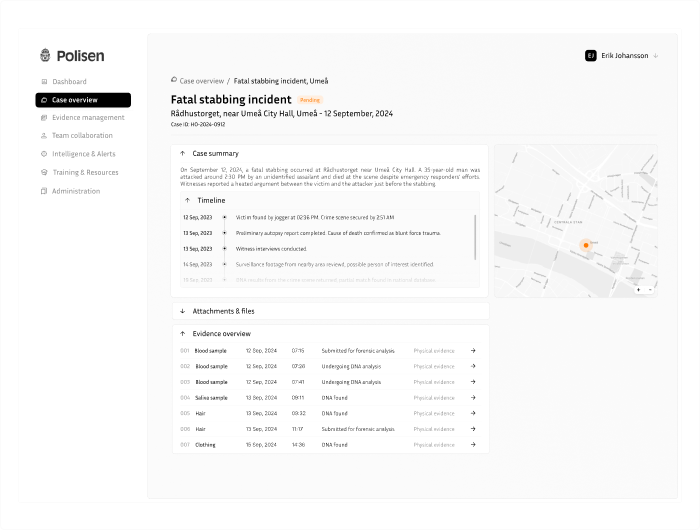The image size is (700, 530).
Task: Click the Pending status badge
Action: pos(310,100)
